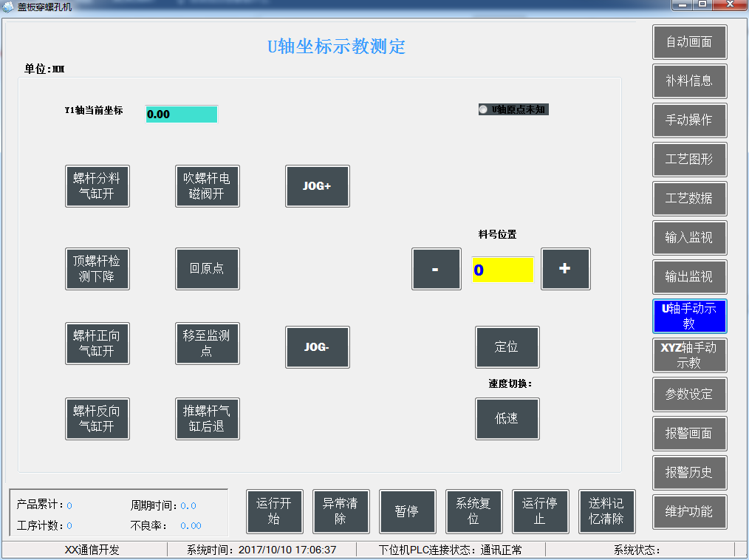This screenshot has height=560, width=749.
Task: Increase 料号位置 with the plus stepper
Action: (565, 269)
